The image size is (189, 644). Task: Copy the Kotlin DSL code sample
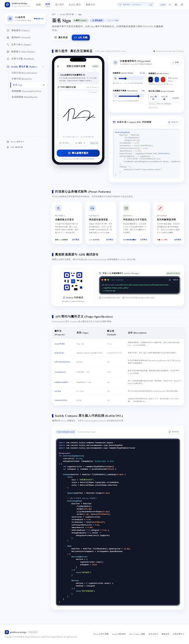(174, 432)
